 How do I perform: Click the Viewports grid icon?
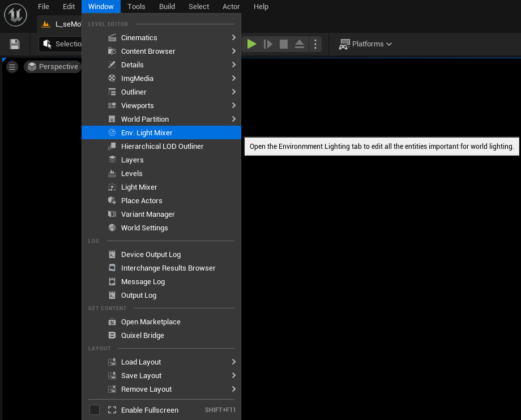point(112,106)
